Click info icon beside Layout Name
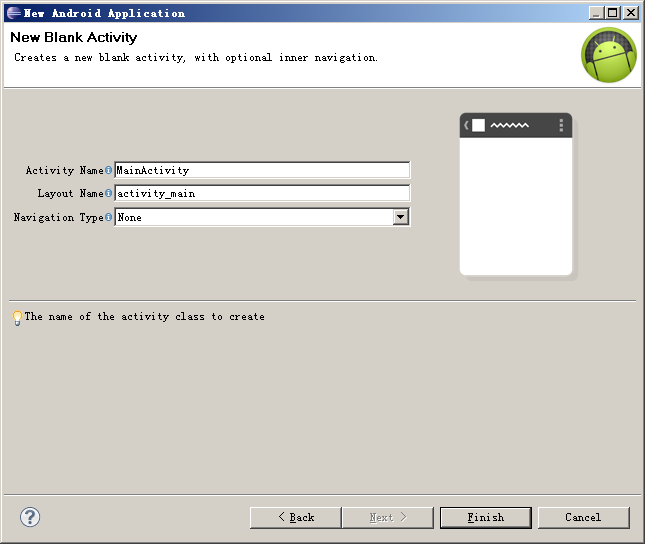The width and height of the screenshot is (645, 544). pos(108,193)
